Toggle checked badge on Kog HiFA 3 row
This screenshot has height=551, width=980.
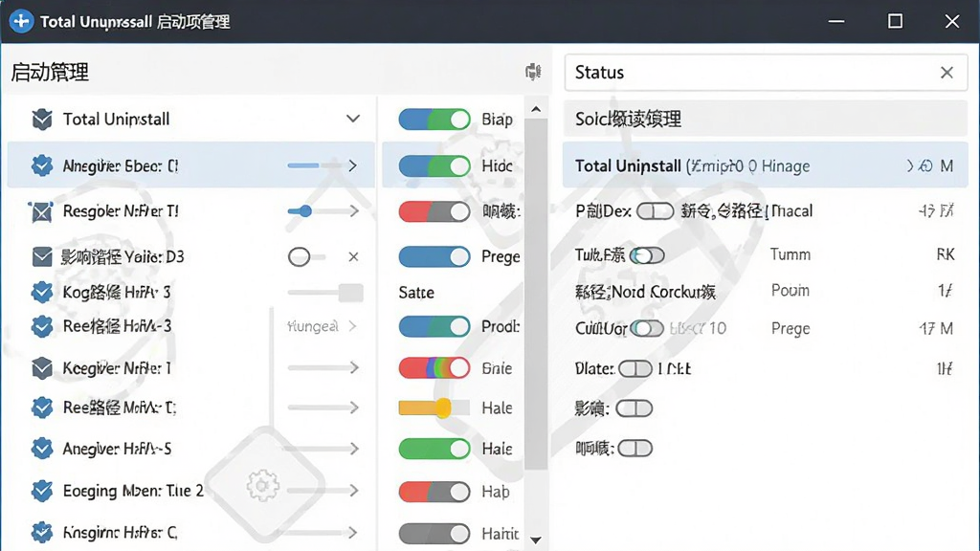click(x=42, y=292)
